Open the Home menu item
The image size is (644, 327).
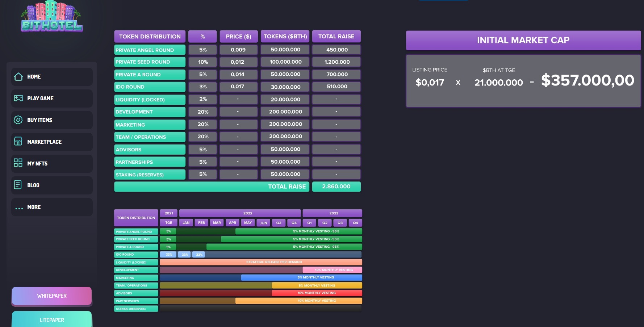52,77
